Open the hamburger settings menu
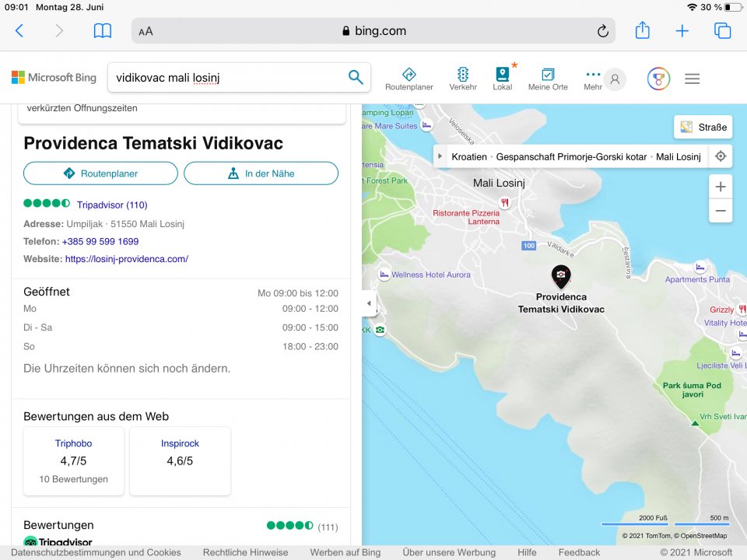This screenshot has width=747, height=560. pos(692,79)
